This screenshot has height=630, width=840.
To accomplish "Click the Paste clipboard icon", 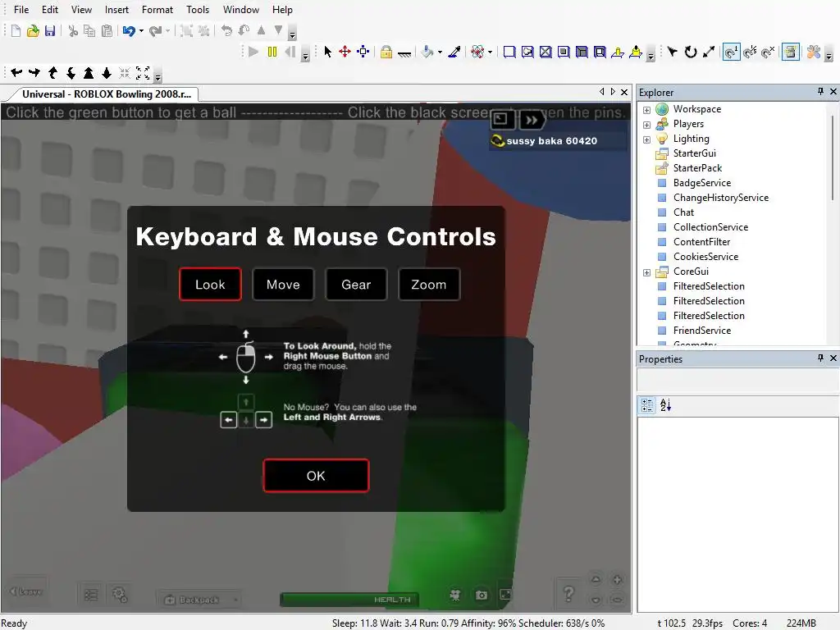I will click(x=107, y=31).
